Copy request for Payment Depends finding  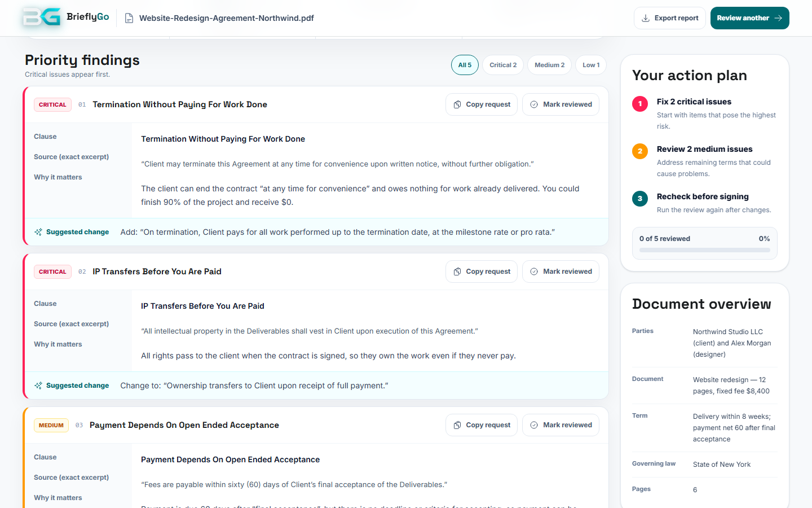point(482,425)
